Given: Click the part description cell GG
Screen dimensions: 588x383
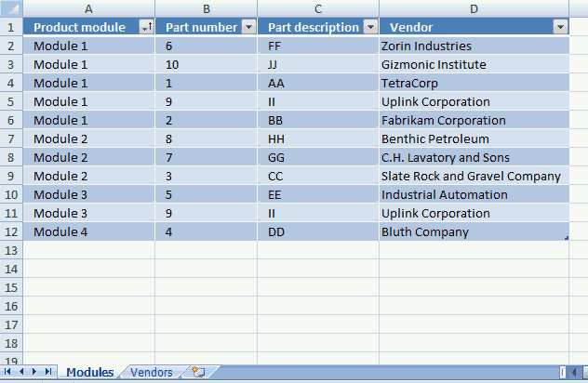Looking at the screenshot, I should [318, 157].
